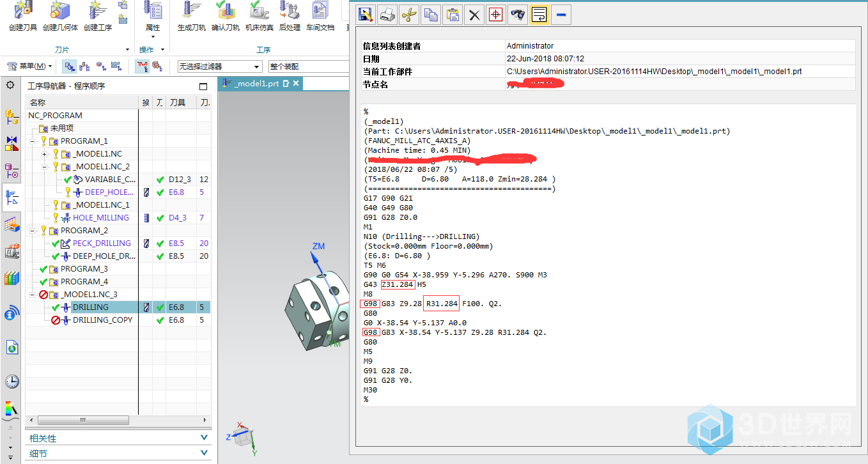
Task: Select the DRILLING_COPY operation
Action: (102, 320)
